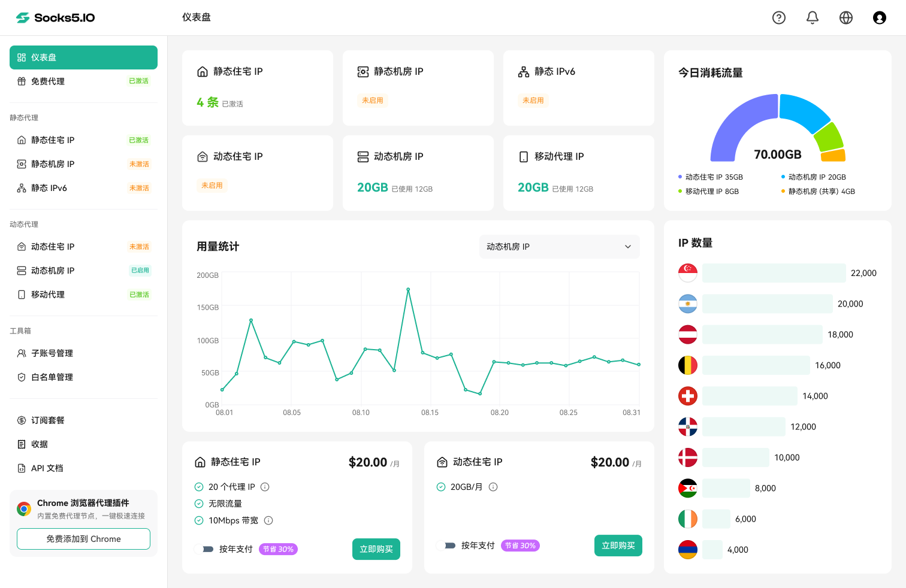Viewport: 906px width, 588px height.
Task: Click the Singapore flag in IP 数量
Action: click(688, 273)
